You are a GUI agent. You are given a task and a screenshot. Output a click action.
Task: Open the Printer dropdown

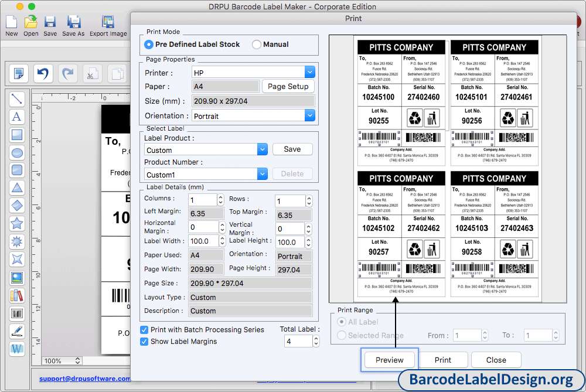coord(309,72)
